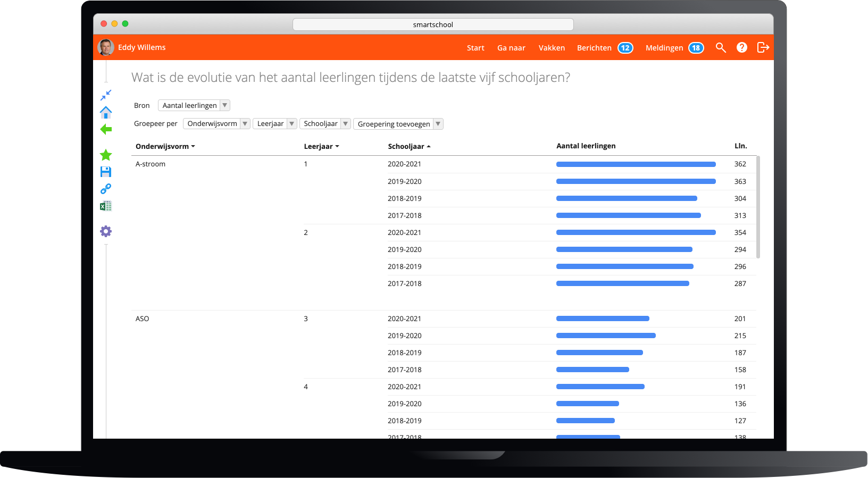Viewport: 868px width, 478px height.
Task: Open the Bron 'Aantal leerlingen' dropdown
Action: [194, 105]
